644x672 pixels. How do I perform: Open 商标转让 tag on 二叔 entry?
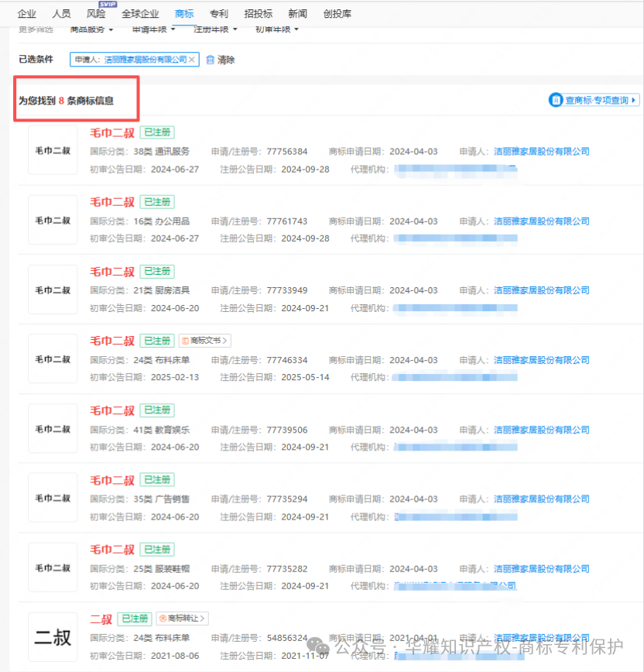pos(182,618)
